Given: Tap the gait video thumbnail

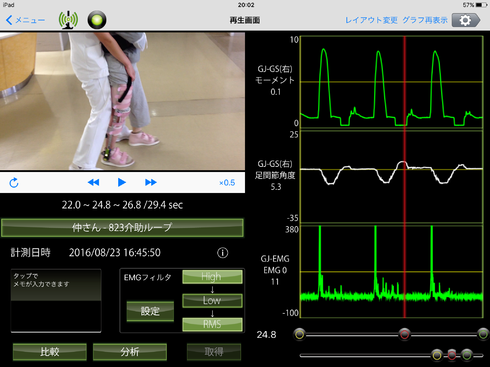Looking at the screenshot, I should 122,101.
